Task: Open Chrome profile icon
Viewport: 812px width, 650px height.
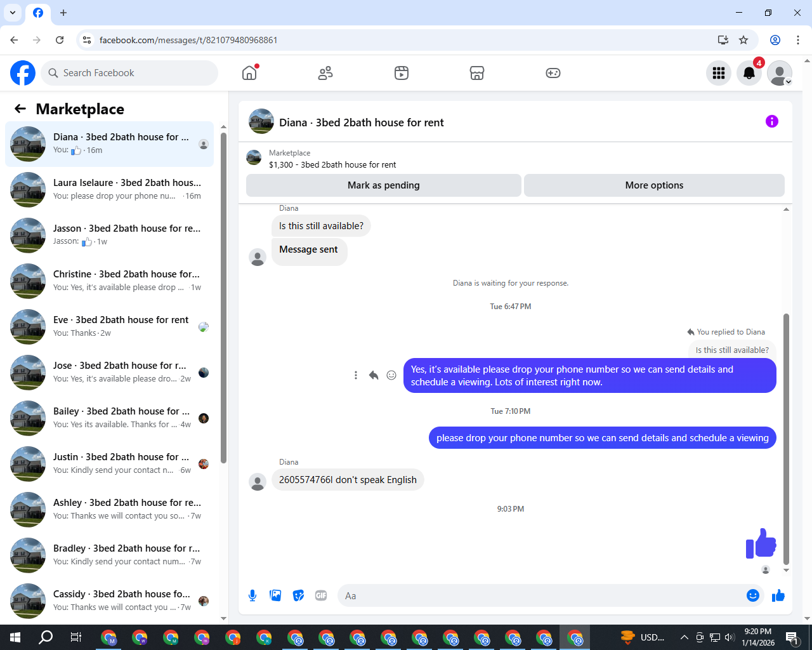Action: click(x=775, y=40)
